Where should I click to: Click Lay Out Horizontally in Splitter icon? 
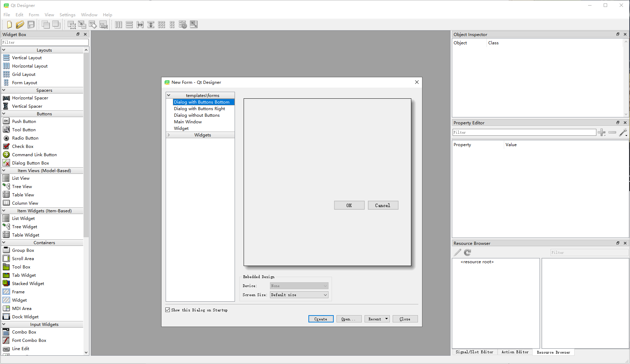[140, 25]
